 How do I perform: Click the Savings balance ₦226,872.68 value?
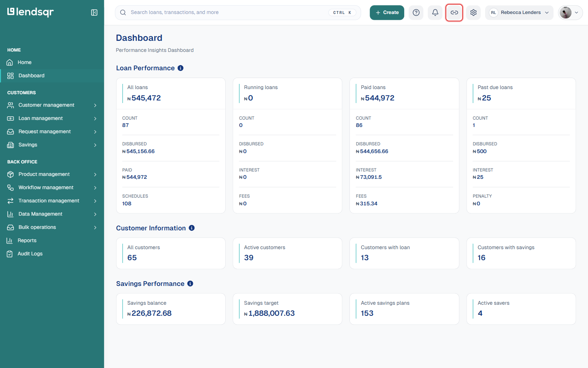[x=150, y=313]
